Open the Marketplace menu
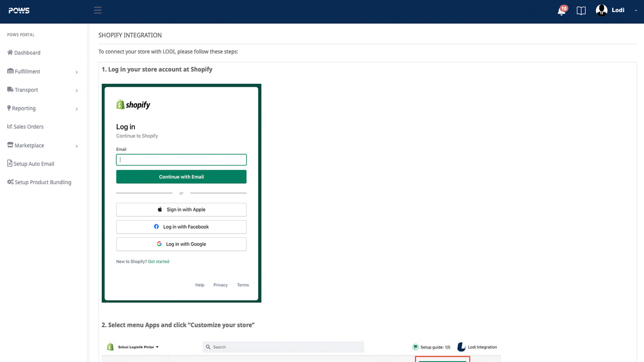The width and height of the screenshot is (644, 362). pyautogui.click(x=29, y=145)
